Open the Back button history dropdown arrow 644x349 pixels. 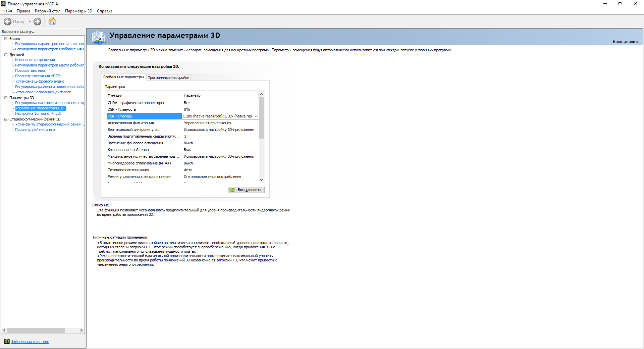click(30, 21)
